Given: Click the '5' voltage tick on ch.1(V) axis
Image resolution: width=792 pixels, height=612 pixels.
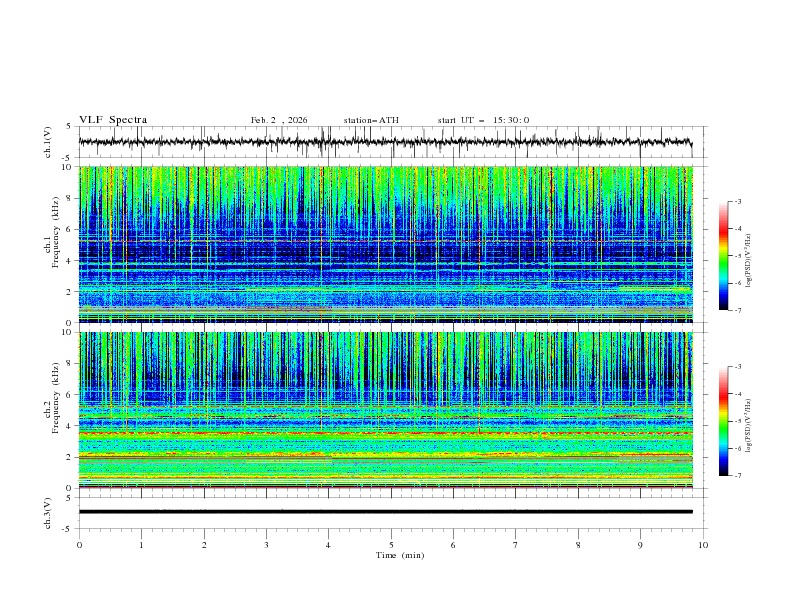Looking at the screenshot, I should (x=69, y=127).
